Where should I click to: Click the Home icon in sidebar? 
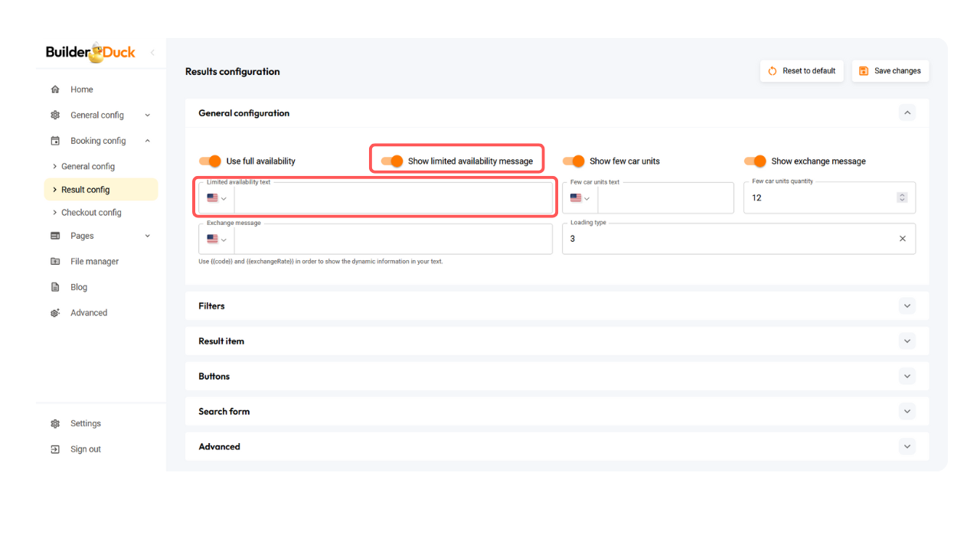pyautogui.click(x=55, y=90)
